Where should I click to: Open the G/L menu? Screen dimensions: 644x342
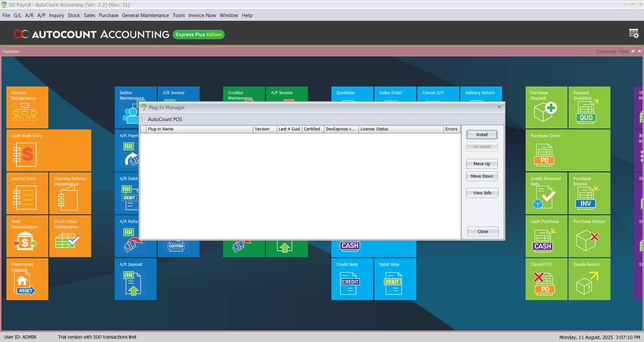click(x=17, y=15)
